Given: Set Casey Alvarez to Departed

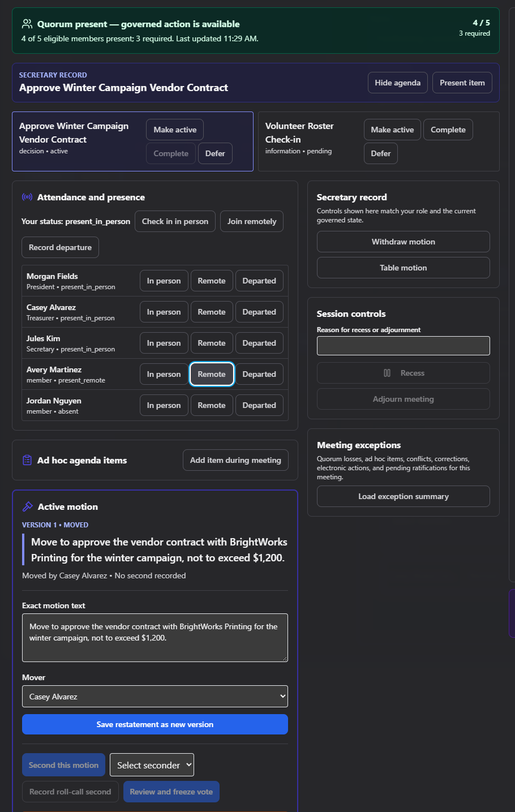Looking at the screenshot, I should 259,312.
